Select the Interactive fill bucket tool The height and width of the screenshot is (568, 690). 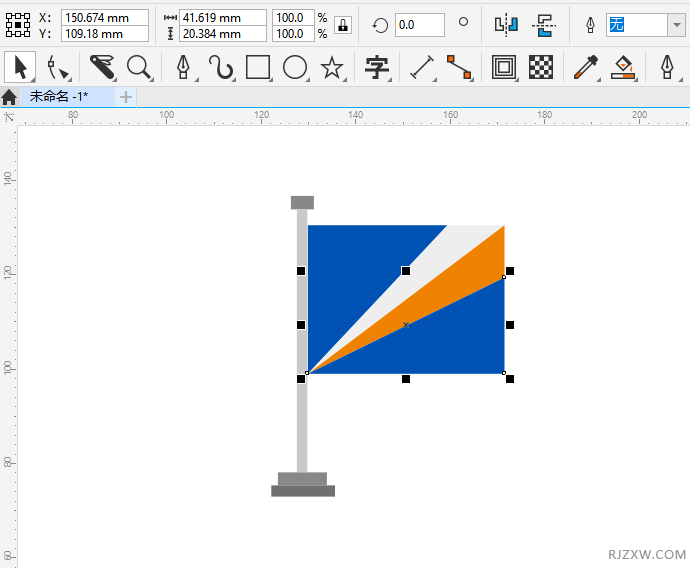coord(624,67)
